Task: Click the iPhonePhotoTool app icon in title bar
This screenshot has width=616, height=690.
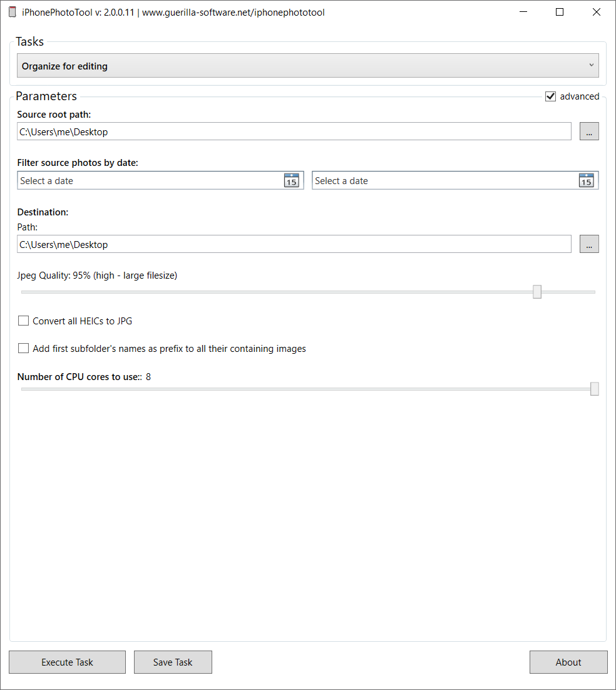Action: 13,12
